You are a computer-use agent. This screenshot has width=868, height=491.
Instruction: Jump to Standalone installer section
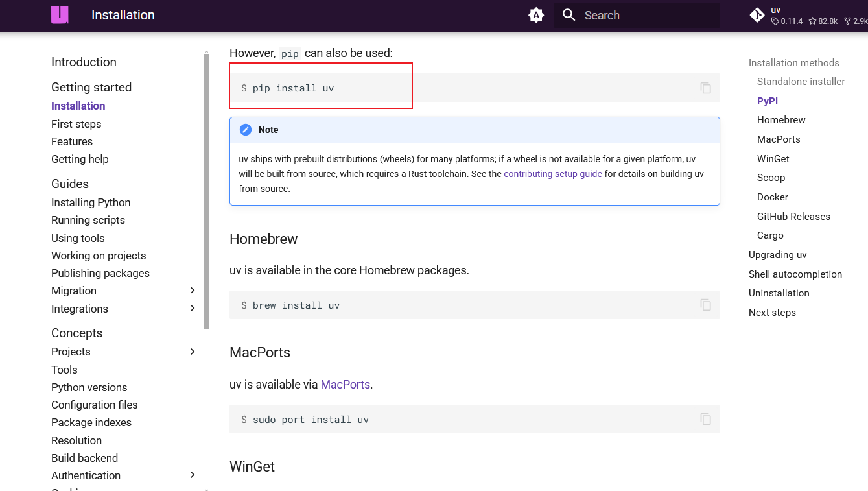(801, 82)
